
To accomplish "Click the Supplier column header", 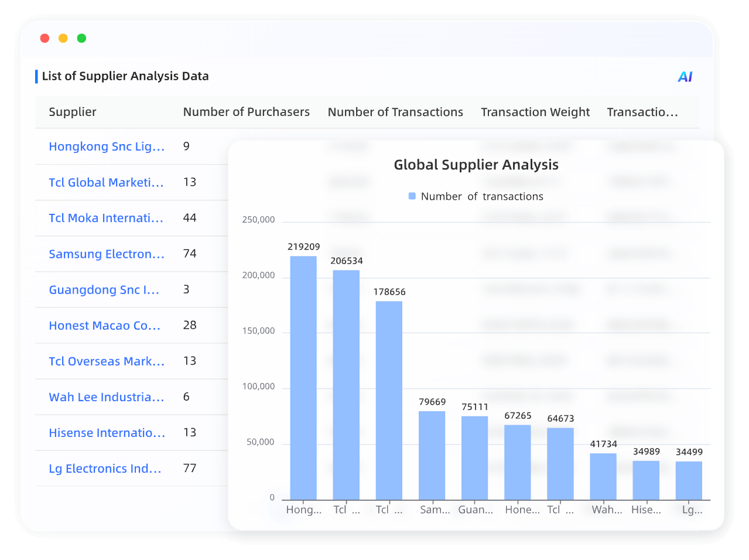I will click(73, 112).
